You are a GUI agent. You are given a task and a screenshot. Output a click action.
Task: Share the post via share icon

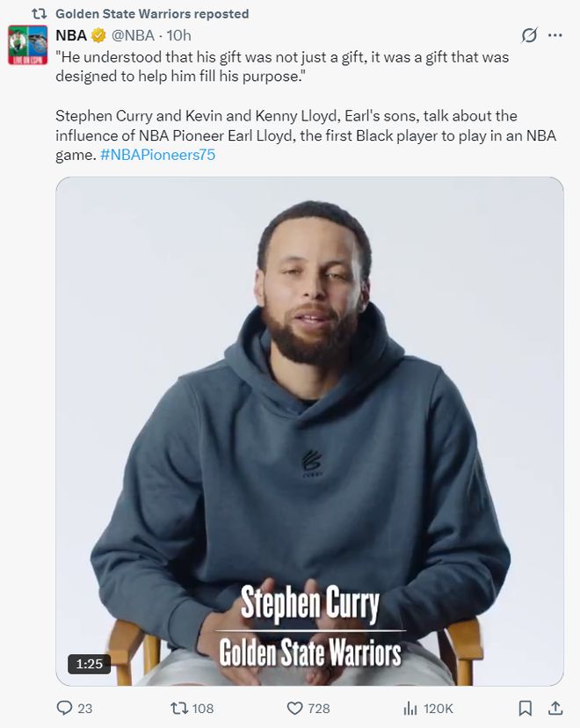555,708
